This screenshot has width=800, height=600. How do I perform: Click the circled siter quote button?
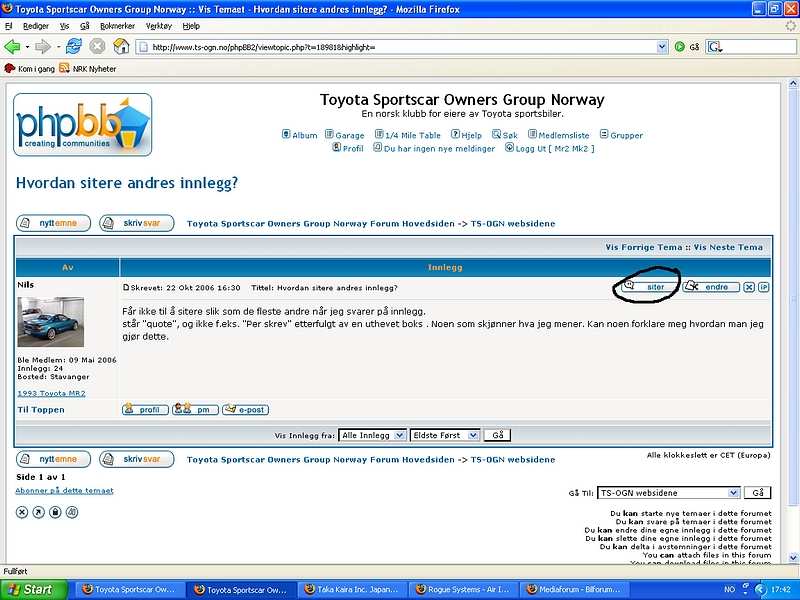click(x=648, y=287)
